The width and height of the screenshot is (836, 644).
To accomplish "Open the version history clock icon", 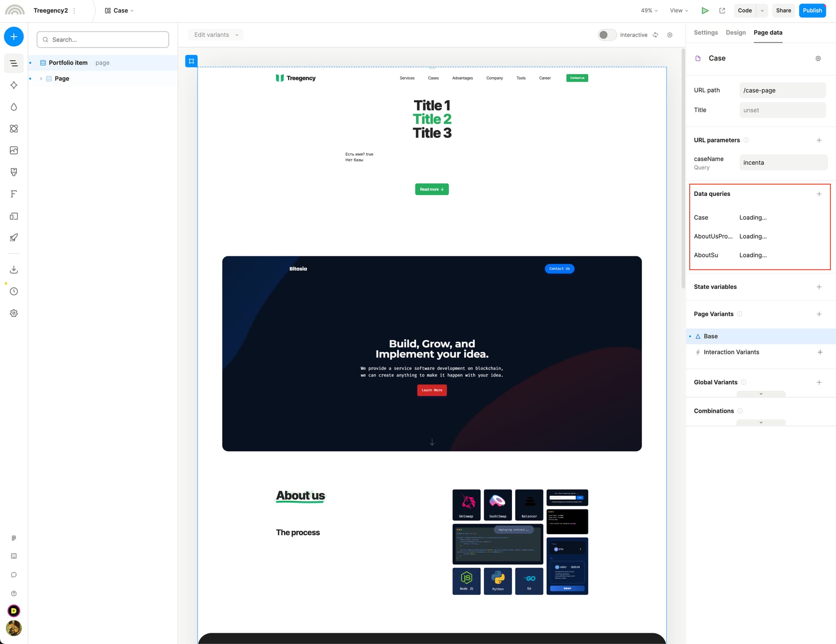I will pyautogui.click(x=14, y=291).
